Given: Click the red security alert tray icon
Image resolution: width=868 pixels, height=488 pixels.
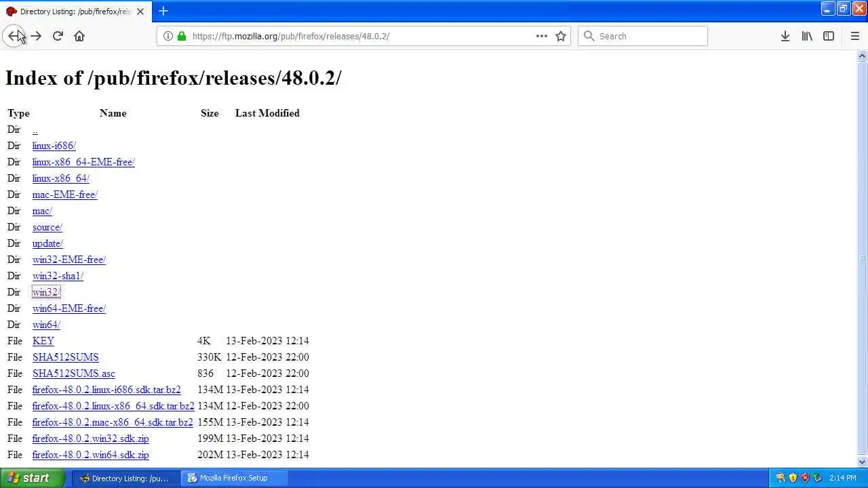Looking at the screenshot, I should click(806, 478).
